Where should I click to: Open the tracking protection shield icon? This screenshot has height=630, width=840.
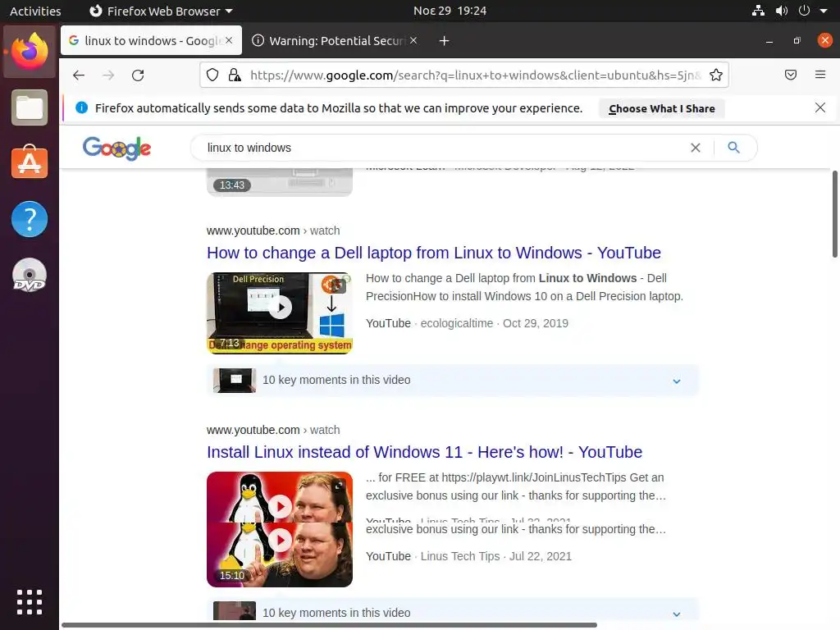pos(212,75)
